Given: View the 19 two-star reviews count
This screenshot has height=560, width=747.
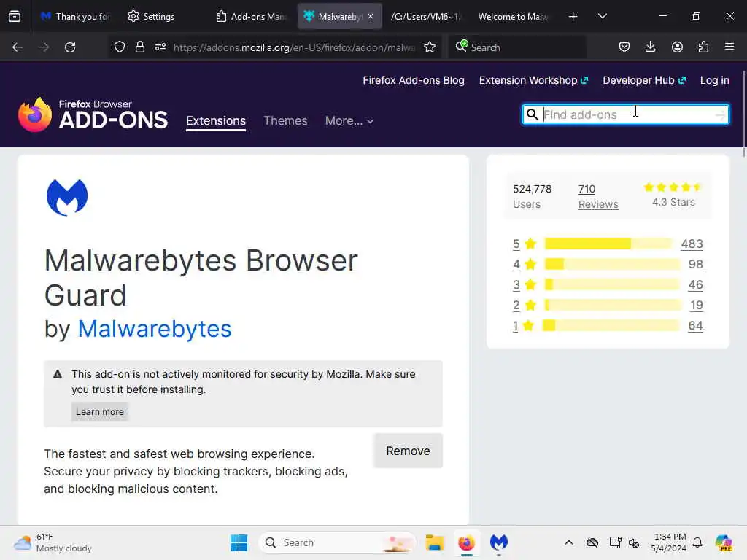Looking at the screenshot, I should (x=697, y=306).
